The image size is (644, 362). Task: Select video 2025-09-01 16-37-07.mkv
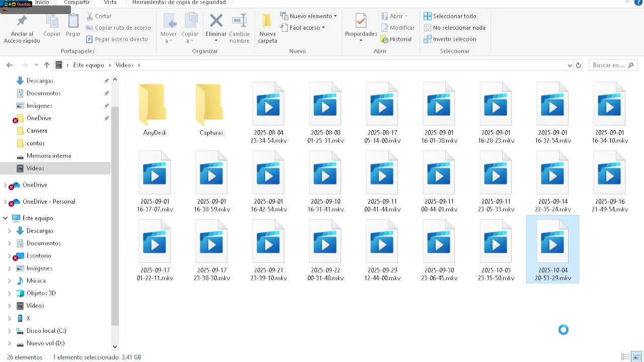(x=155, y=182)
